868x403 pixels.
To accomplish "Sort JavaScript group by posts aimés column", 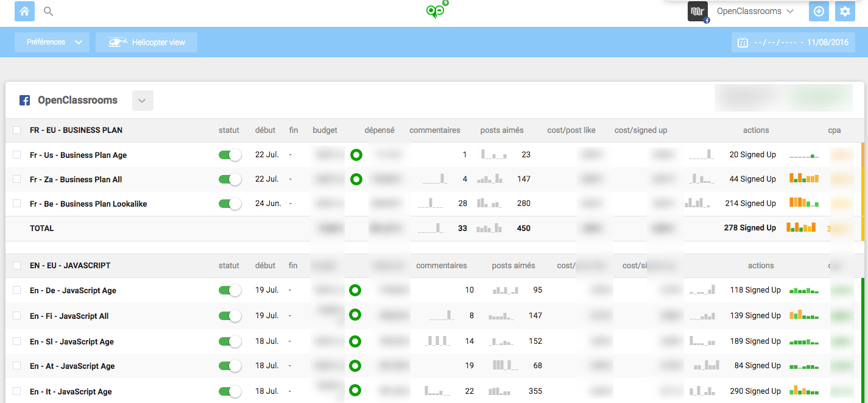I will pos(513,265).
